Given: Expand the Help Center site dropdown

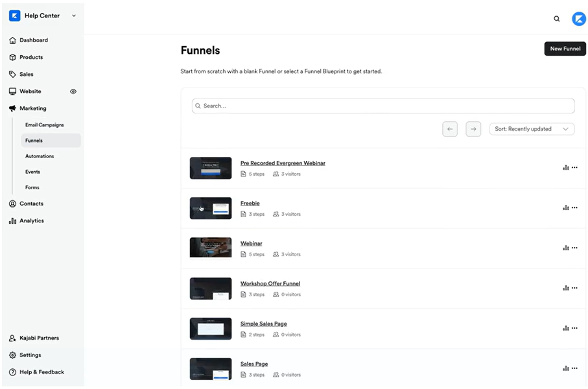Looking at the screenshot, I should coord(73,16).
